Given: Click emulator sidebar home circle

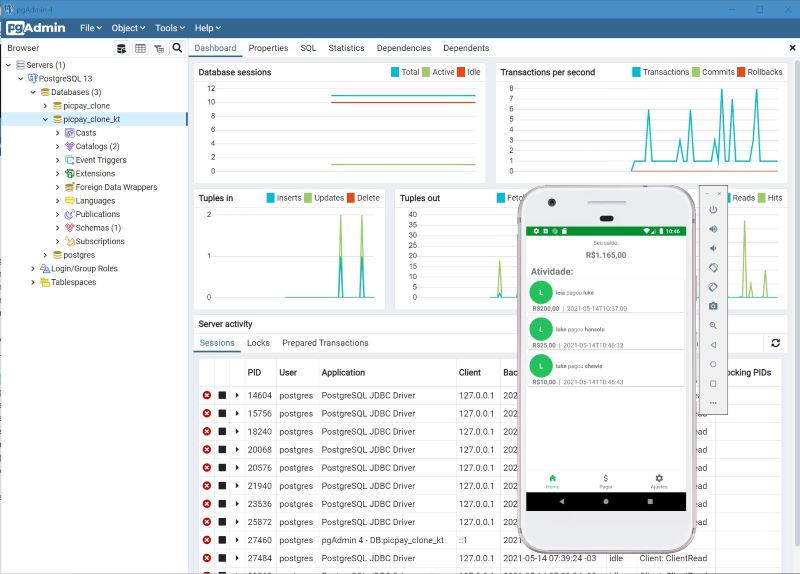Looking at the screenshot, I should click(x=713, y=364).
